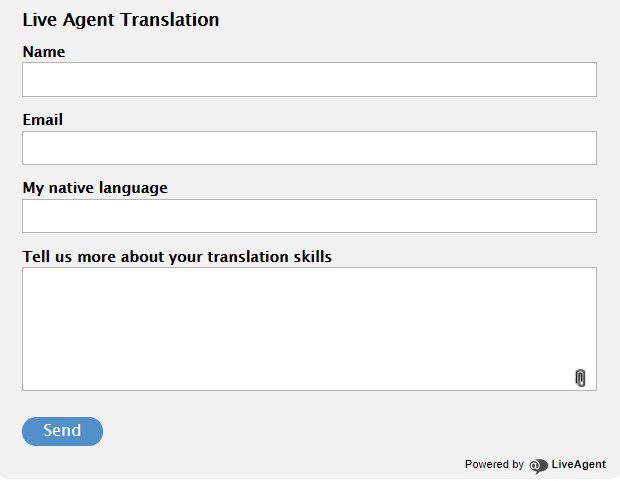
Task: Put cursor in the native language box
Action: pyautogui.click(x=309, y=216)
